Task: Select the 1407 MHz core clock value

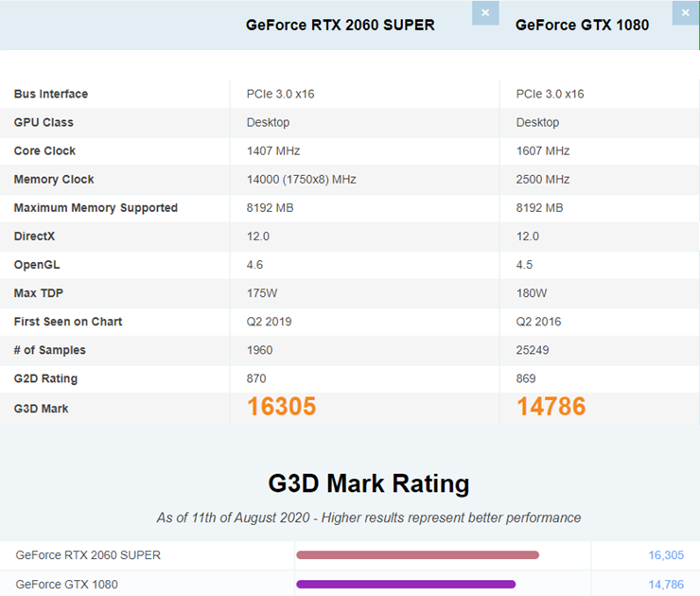Action: (x=273, y=151)
